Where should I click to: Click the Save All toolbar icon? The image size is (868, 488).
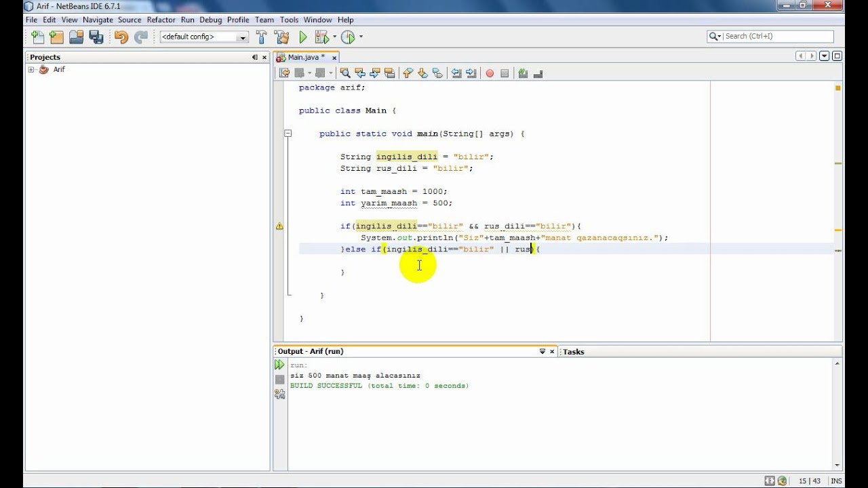click(x=96, y=37)
